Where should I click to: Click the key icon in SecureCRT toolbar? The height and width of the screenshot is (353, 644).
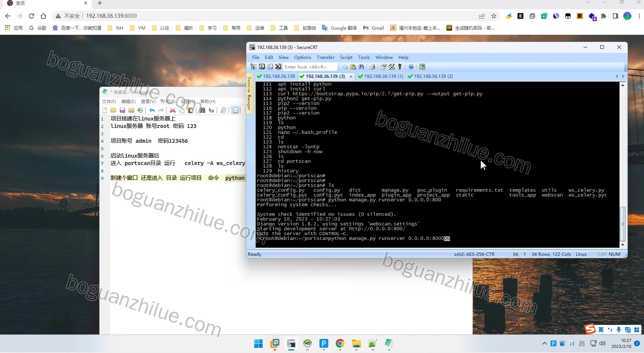click(x=400, y=67)
